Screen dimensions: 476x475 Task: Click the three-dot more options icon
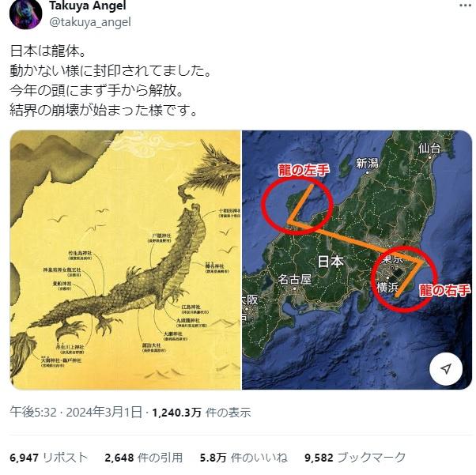[465, 6]
